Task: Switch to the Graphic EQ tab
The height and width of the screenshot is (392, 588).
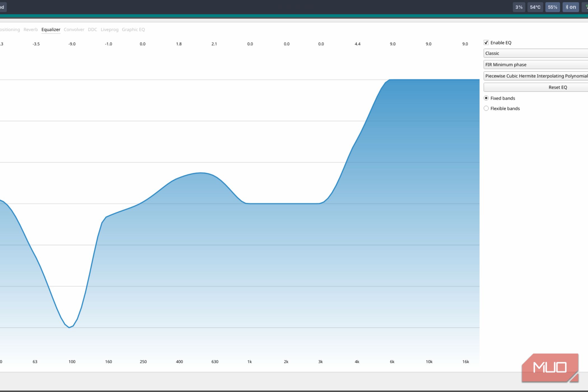Action: 133,29
